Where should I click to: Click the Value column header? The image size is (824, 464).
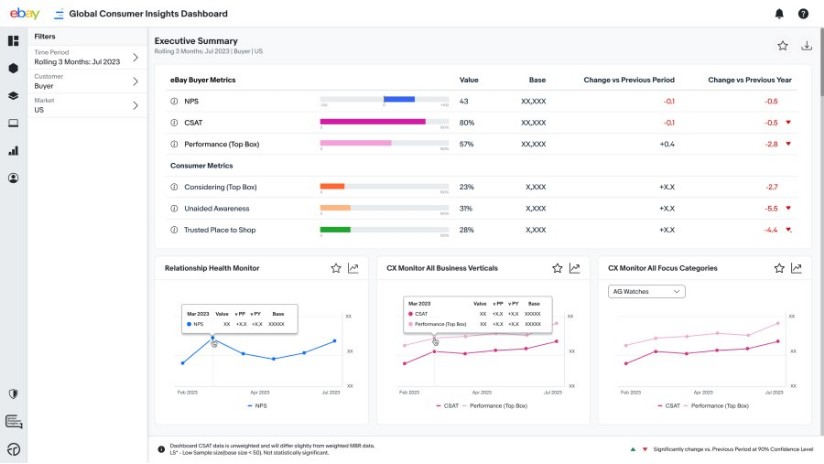tap(469, 80)
